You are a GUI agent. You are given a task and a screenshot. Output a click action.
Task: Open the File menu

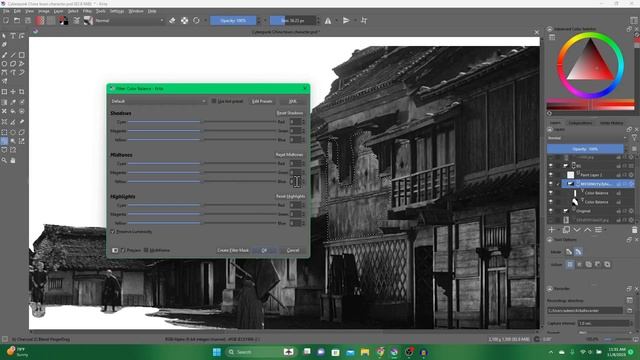[6, 11]
